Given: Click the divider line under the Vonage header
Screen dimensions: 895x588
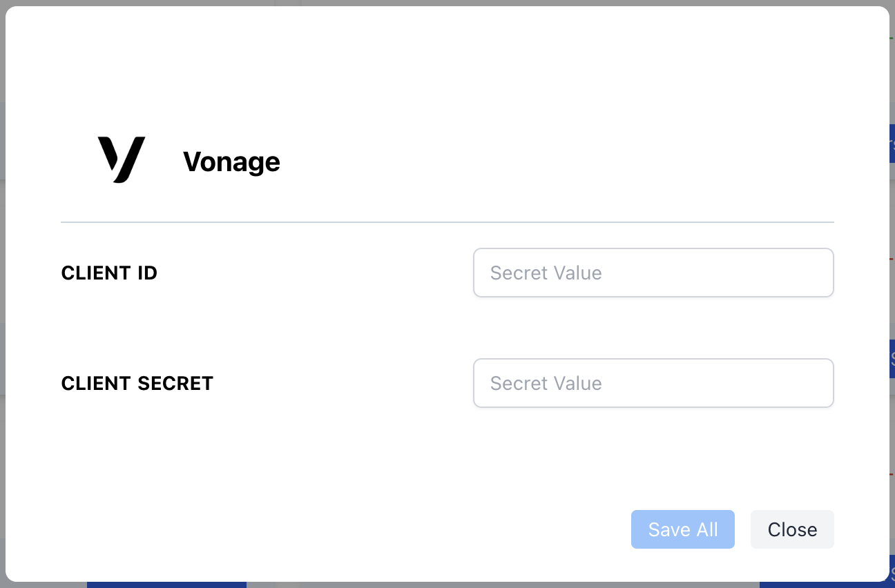Looking at the screenshot, I should pos(447,222).
